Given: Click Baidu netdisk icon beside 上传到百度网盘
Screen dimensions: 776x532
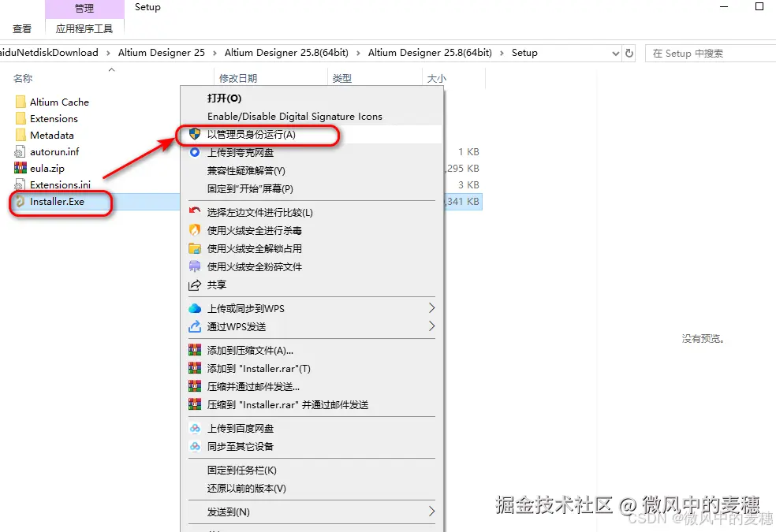Looking at the screenshot, I should tap(195, 428).
